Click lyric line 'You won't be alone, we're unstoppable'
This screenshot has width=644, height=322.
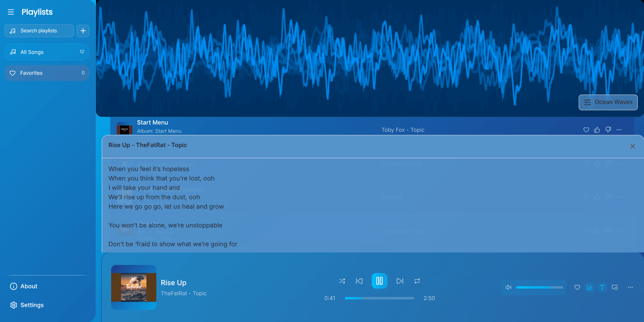(x=165, y=225)
